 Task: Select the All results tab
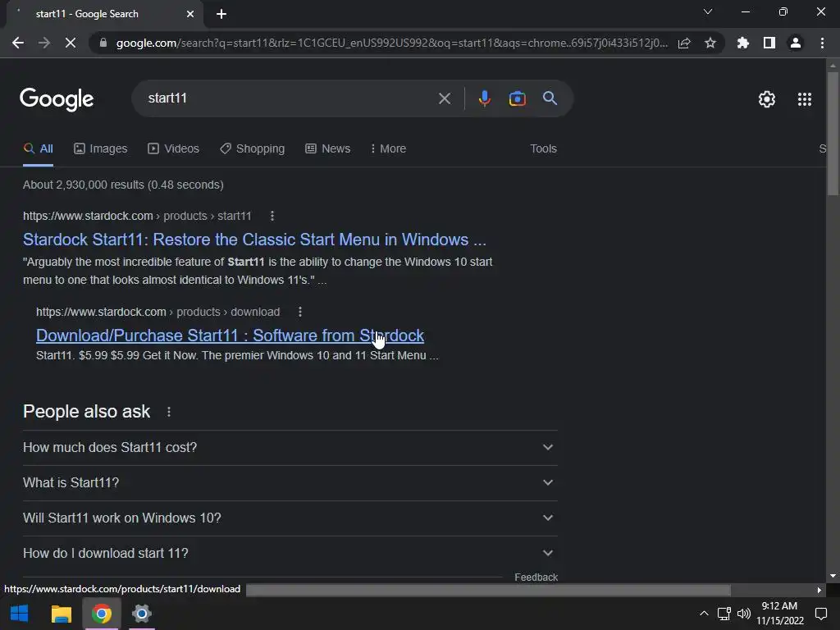[38, 149]
